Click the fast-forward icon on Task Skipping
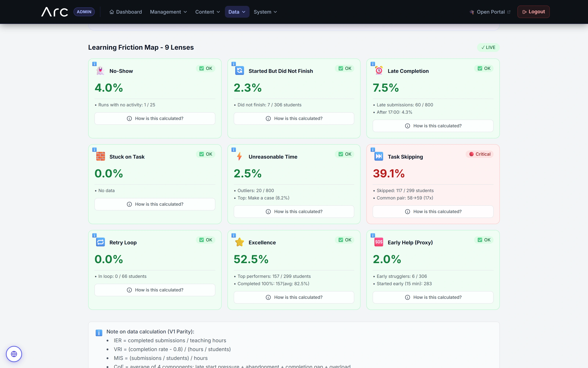This screenshot has height=368, width=588. 379,156
